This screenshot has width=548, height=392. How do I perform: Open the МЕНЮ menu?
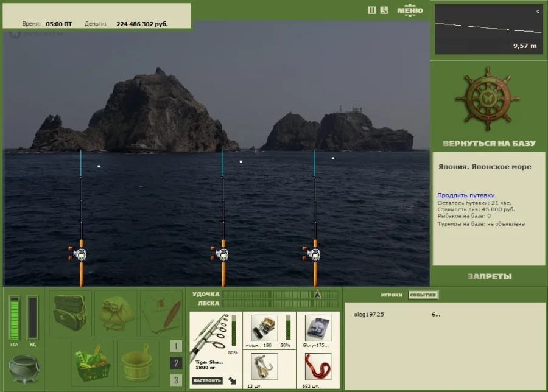tap(410, 10)
